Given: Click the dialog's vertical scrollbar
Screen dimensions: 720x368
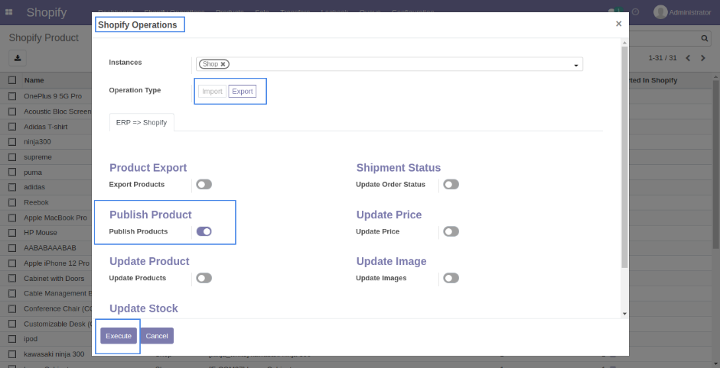Looking at the screenshot, I should tap(624, 156).
